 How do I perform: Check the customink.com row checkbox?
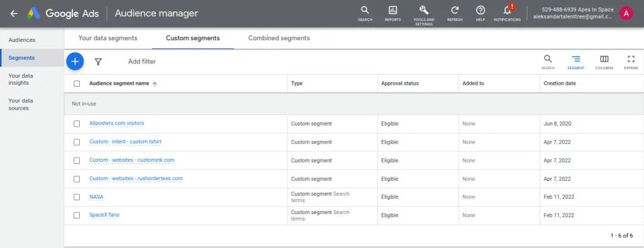coord(77,161)
